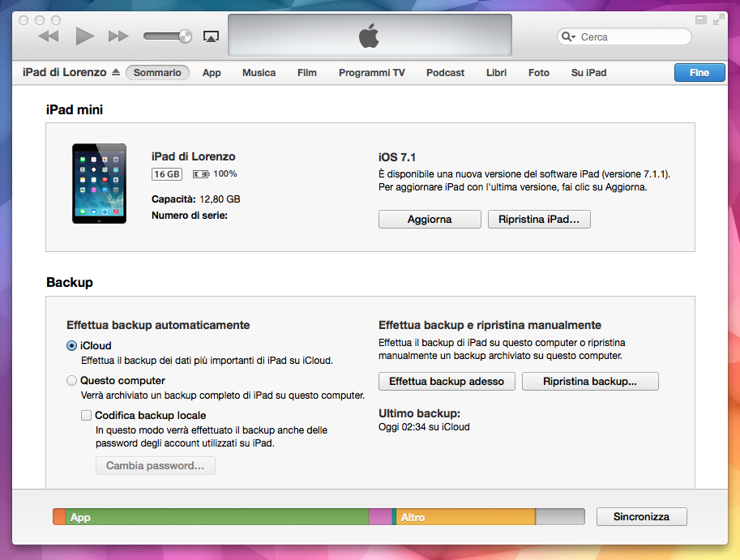Click the blue Fine button
Screen dimensions: 740x560
coord(699,73)
